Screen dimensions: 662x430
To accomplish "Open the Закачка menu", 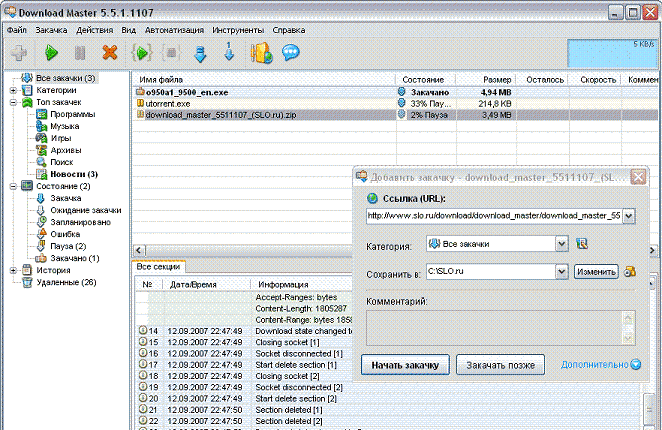I will point(51,30).
